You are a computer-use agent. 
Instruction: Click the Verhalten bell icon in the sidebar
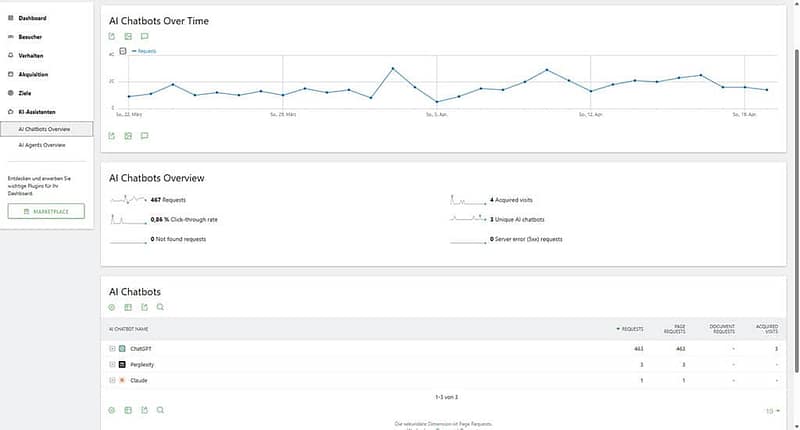pyautogui.click(x=11, y=55)
